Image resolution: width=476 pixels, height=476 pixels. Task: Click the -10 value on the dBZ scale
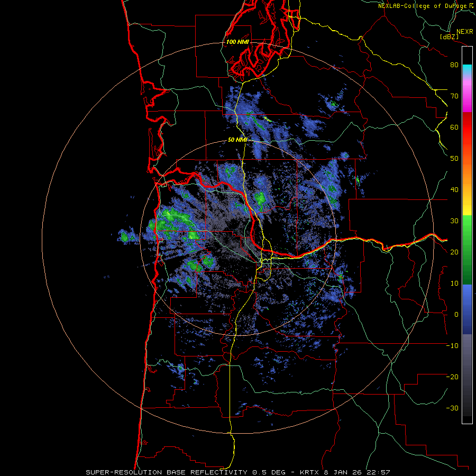pyautogui.click(x=452, y=346)
